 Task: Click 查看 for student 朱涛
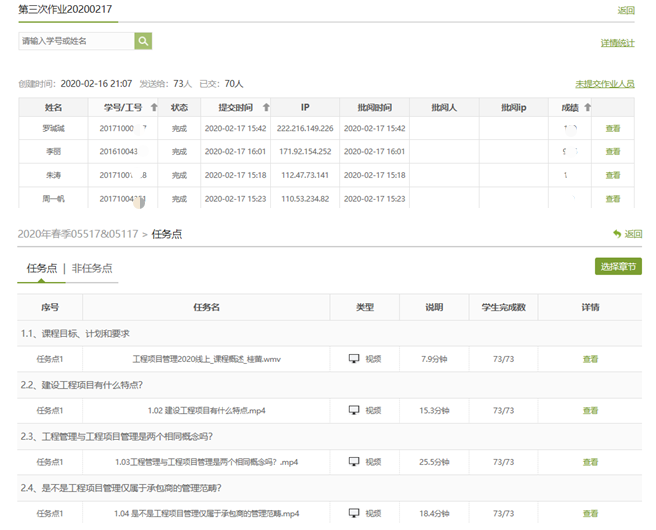(613, 175)
